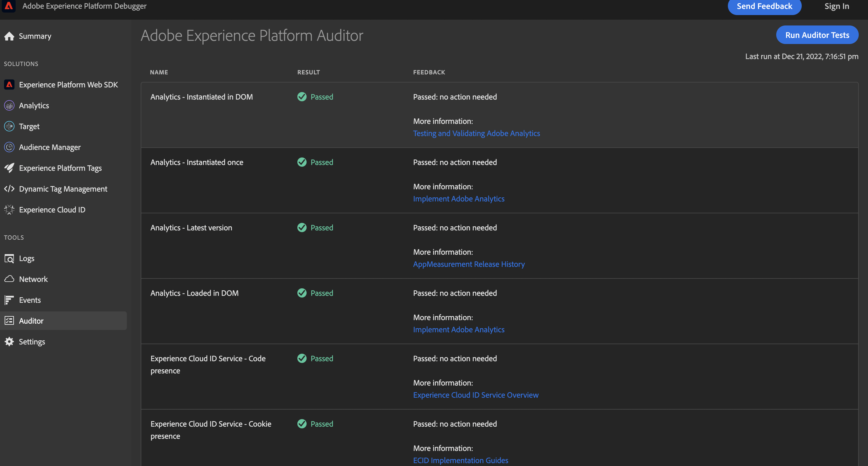
Task: Select the Dynamic Tag Management code icon
Action: click(9, 189)
